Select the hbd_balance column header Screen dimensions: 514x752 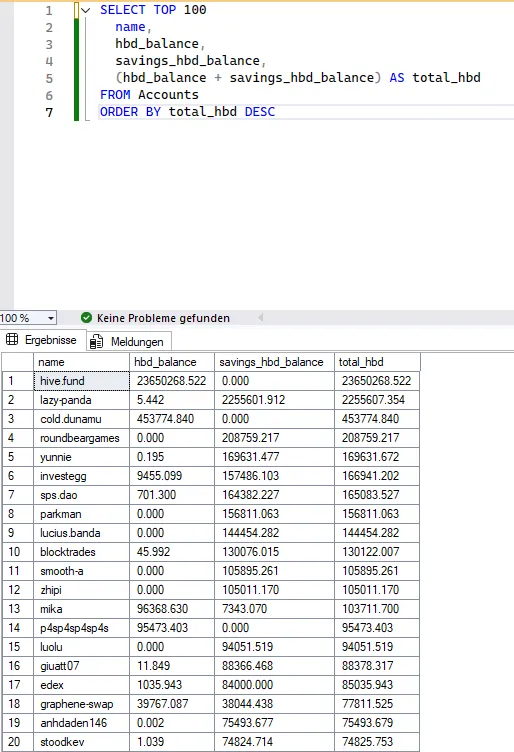pos(172,362)
